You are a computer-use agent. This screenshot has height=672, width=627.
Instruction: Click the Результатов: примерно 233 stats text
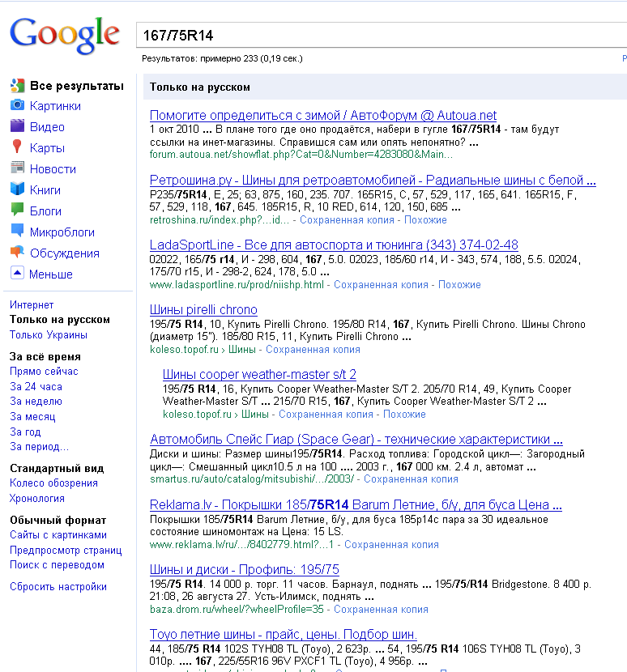[x=222, y=58]
